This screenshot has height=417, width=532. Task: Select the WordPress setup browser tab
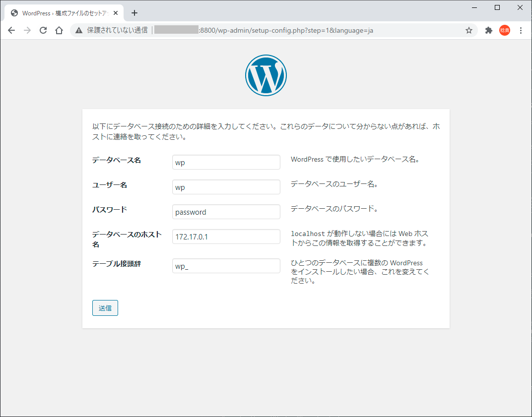[64, 13]
